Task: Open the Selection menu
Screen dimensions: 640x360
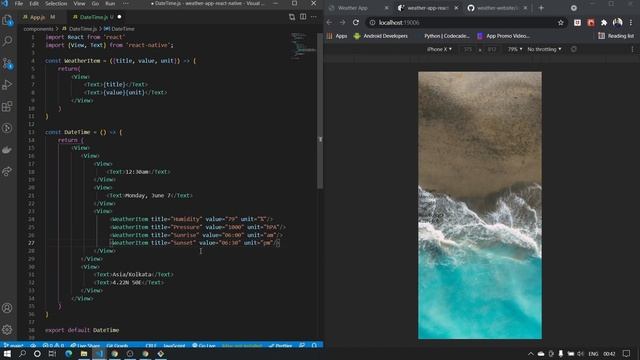Action: (x=56, y=4)
